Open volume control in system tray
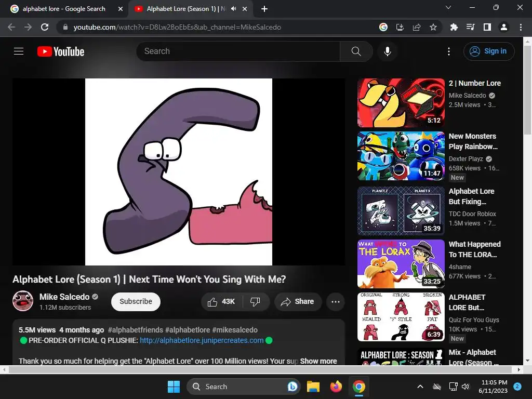 465,387
